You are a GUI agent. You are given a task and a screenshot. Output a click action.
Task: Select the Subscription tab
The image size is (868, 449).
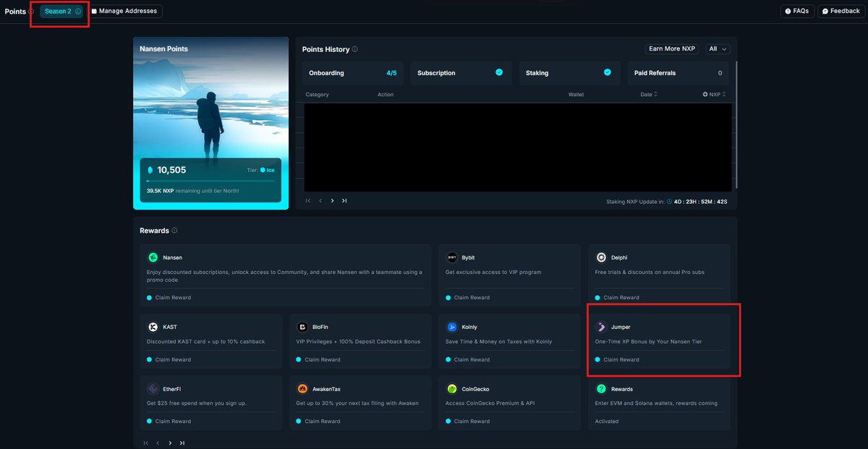pos(461,73)
